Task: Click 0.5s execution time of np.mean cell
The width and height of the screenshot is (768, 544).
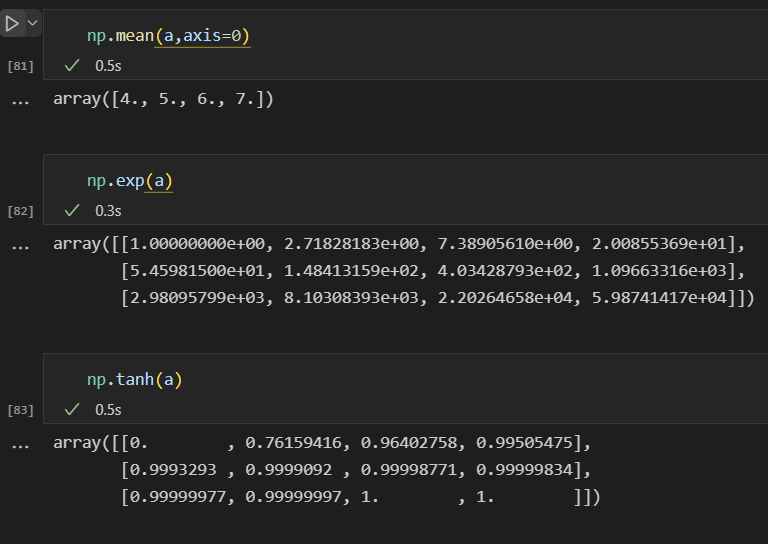Action: [x=108, y=66]
